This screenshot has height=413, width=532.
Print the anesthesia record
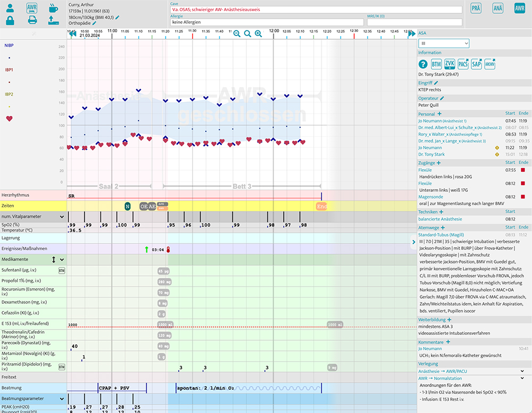pos(32,20)
